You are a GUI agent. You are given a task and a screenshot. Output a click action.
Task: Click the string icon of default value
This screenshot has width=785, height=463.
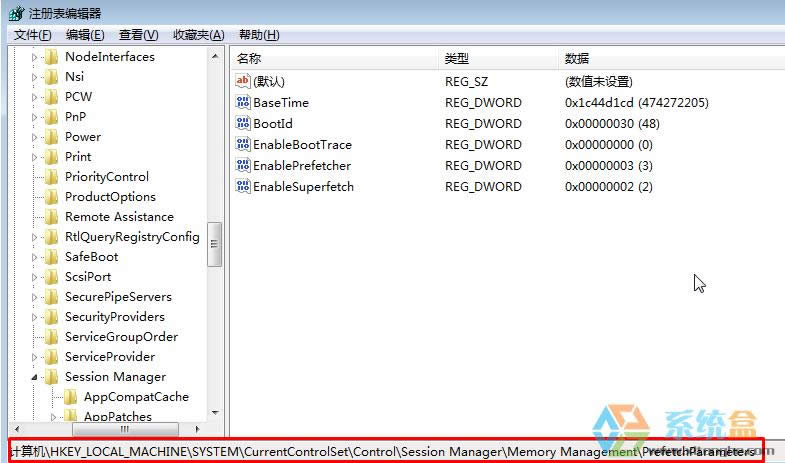242,82
